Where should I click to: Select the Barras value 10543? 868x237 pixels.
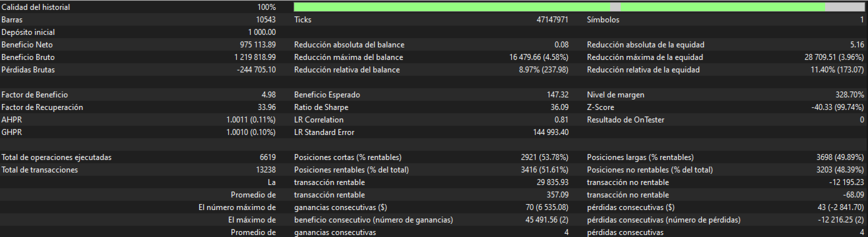coord(266,20)
